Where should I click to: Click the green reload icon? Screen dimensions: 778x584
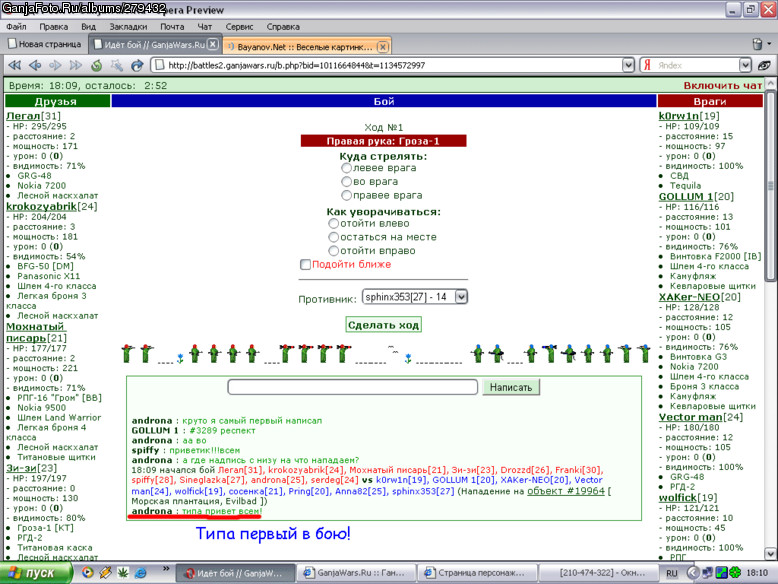96,65
